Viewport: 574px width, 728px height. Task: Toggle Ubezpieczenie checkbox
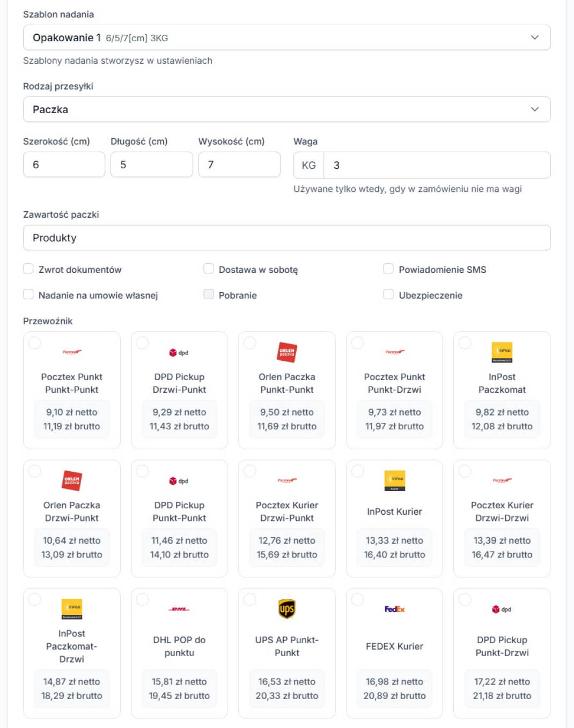point(388,294)
